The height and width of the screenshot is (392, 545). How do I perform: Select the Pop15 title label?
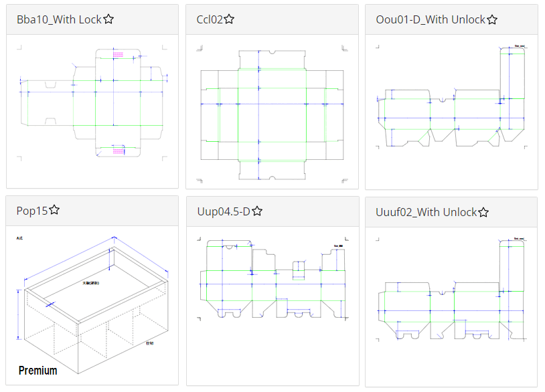(32, 211)
